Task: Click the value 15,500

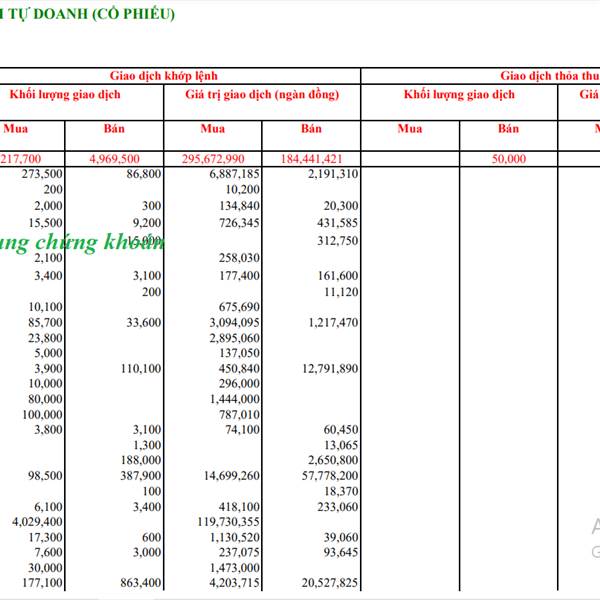Action: pos(46,223)
